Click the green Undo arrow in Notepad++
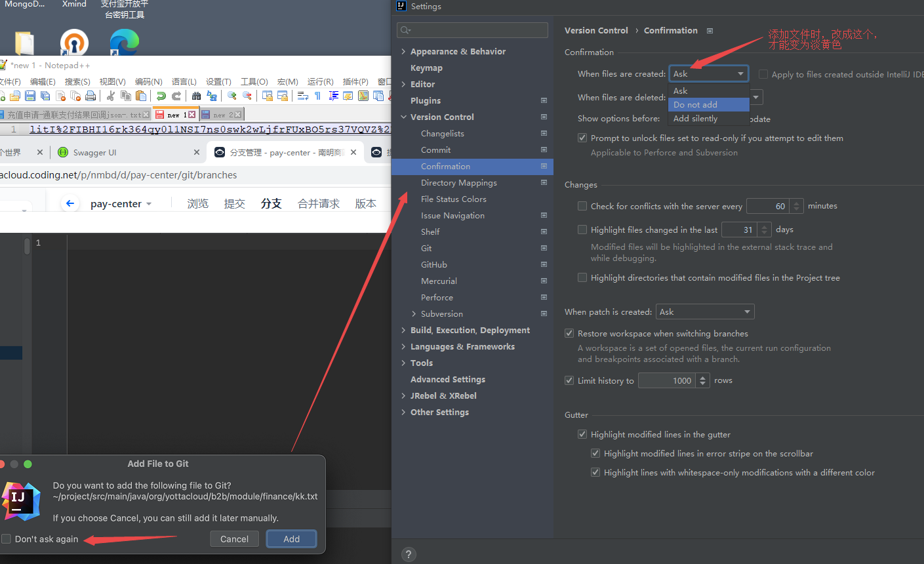Image resolution: width=924 pixels, height=564 pixels. tap(161, 96)
